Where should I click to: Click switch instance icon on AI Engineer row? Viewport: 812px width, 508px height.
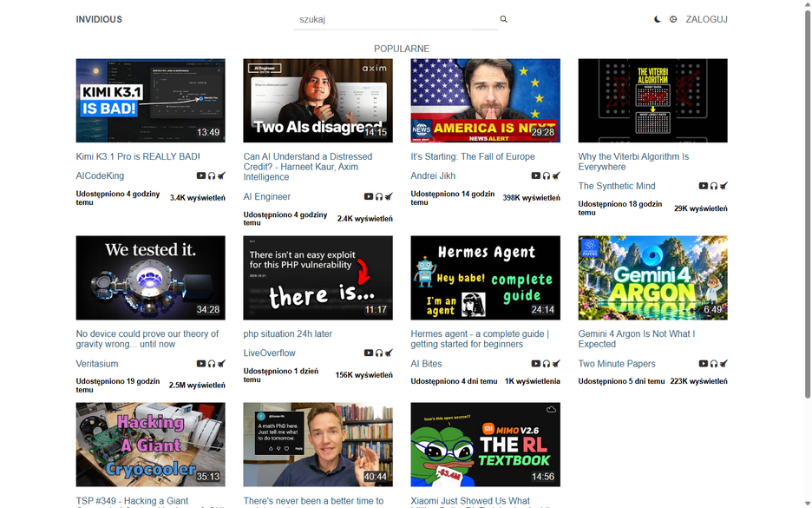pos(389,196)
